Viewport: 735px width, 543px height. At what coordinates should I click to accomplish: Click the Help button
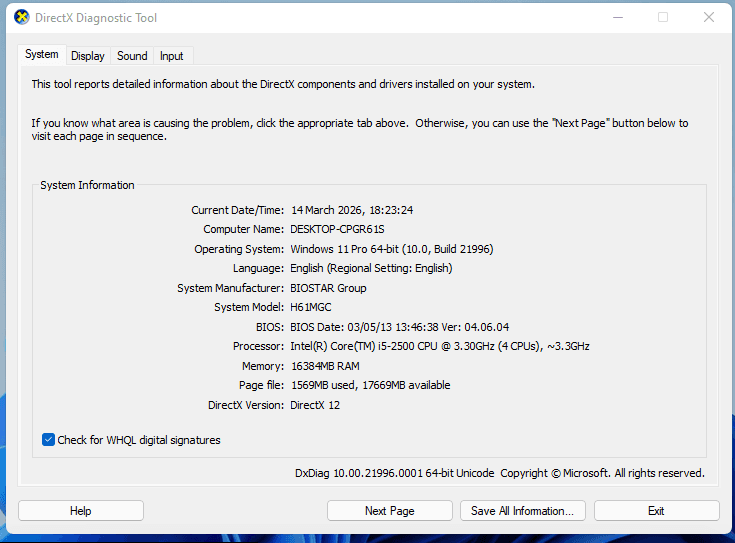pos(81,511)
